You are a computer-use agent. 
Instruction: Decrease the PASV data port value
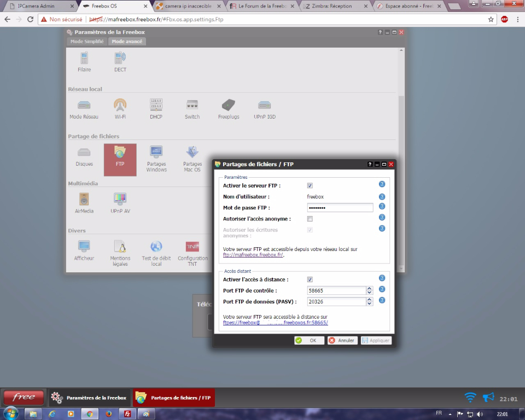tap(369, 304)
